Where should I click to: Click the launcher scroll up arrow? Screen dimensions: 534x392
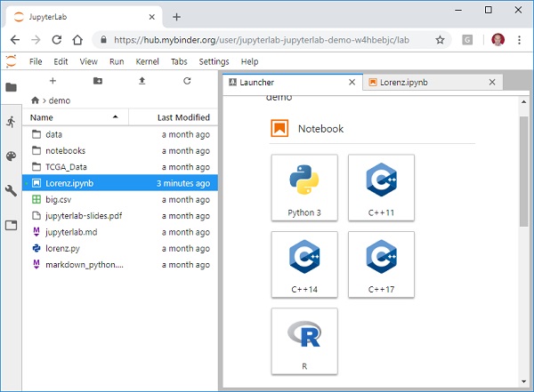click(523, 101)
